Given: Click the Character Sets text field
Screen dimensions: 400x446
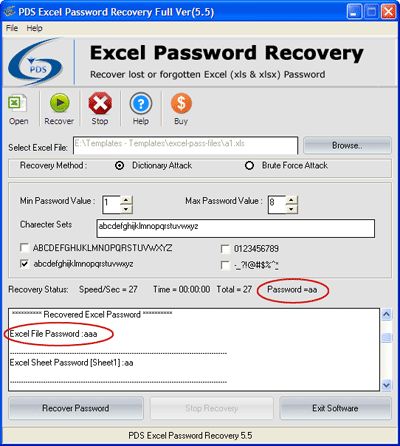Looking at the screenshot, I should pos(236,228).
